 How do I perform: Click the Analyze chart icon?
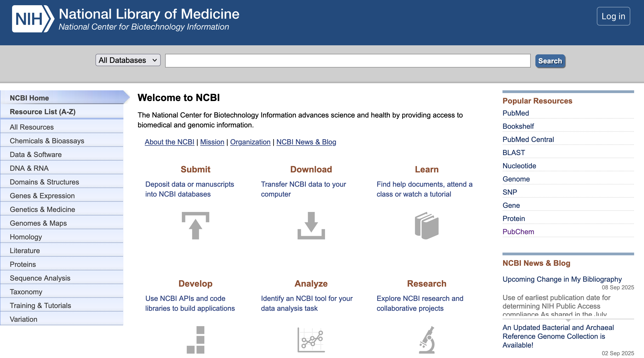pyautogui.click(x=311, y=340)
